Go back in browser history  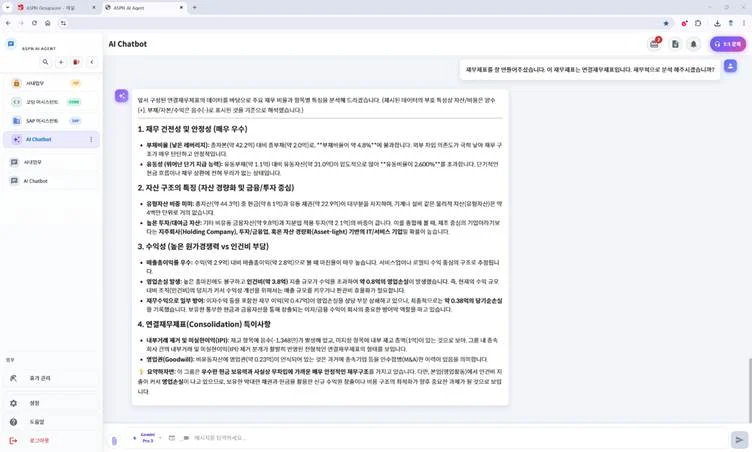coord(8,23)
